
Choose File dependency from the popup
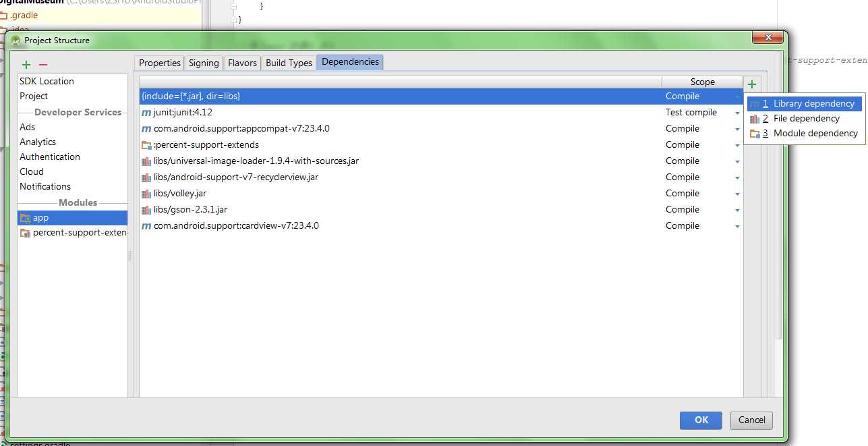805,119
